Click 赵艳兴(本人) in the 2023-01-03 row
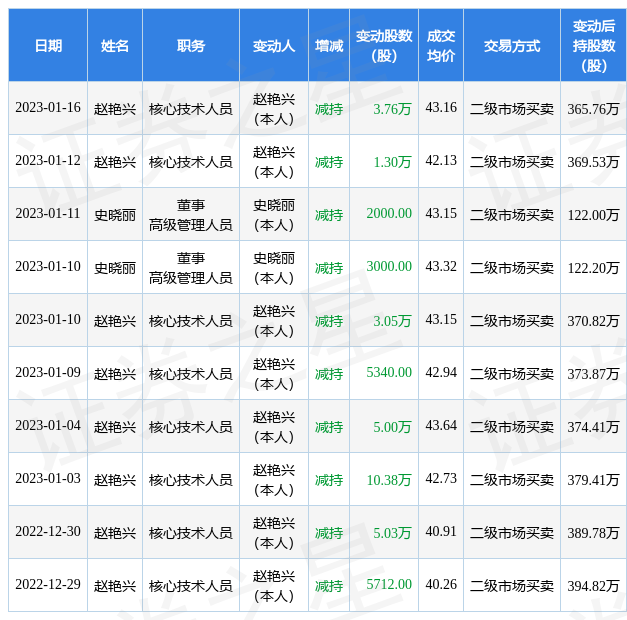 [274, 480]
